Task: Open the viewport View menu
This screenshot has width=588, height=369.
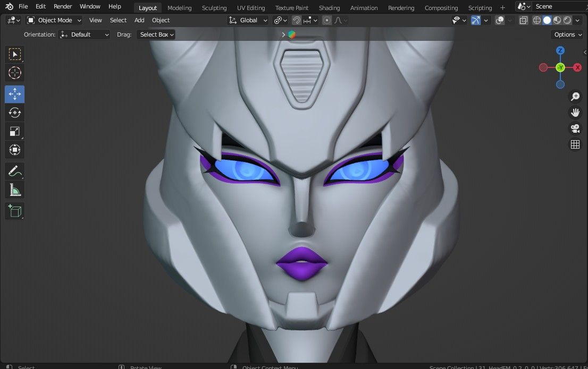Action: point(95,20)
